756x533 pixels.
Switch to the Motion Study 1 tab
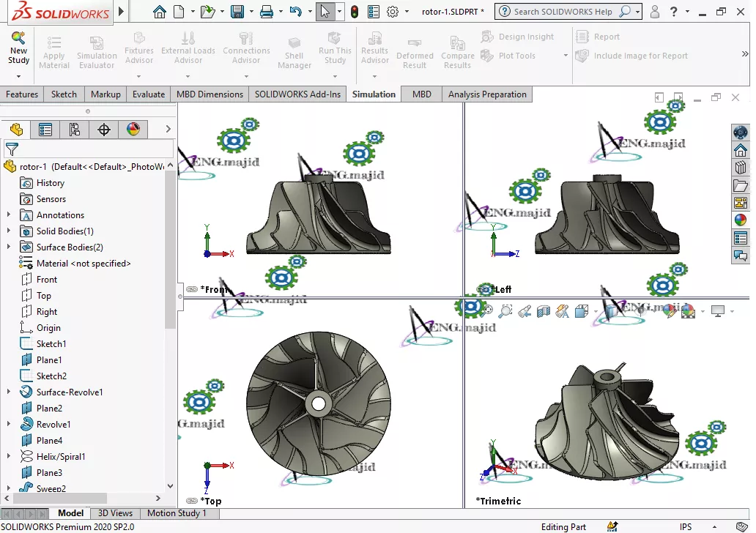pyautogui.click(x=177, y=513)
